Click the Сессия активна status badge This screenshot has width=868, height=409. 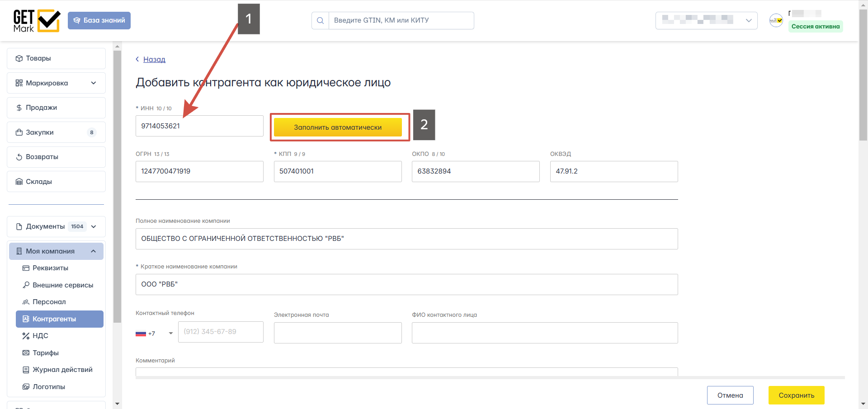(x=816, y=26)
